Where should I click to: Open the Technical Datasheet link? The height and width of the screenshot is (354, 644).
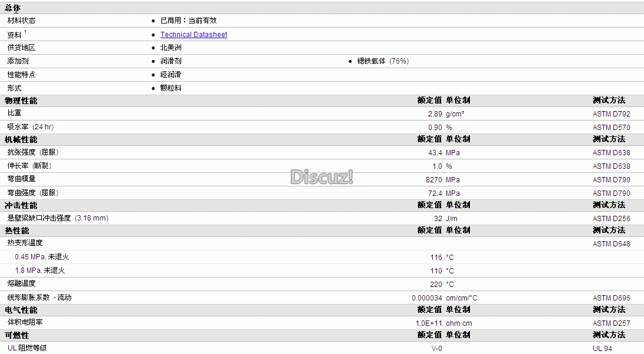(x=193, y=35)
